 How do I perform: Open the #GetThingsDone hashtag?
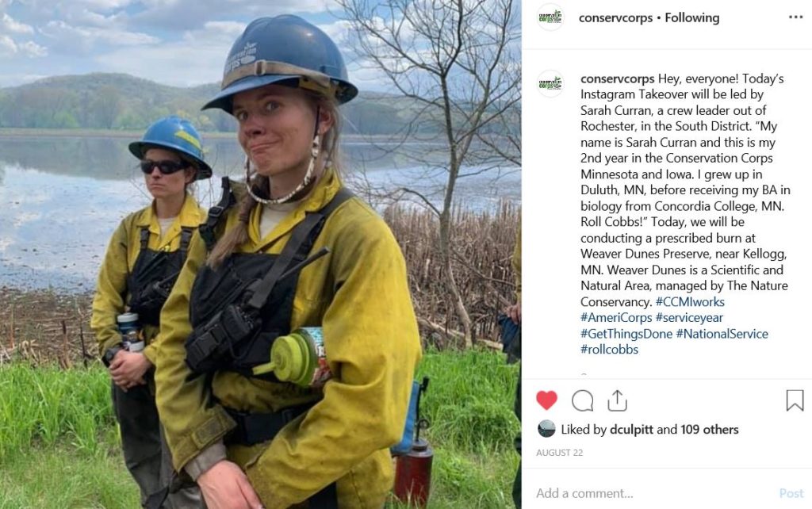point(626,334)
